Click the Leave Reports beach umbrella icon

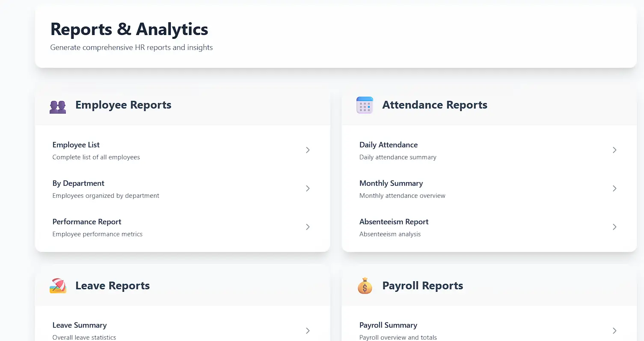58,286
